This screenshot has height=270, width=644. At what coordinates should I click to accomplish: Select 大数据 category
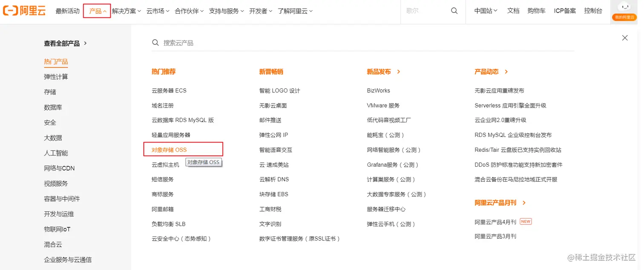coord(53,138)
